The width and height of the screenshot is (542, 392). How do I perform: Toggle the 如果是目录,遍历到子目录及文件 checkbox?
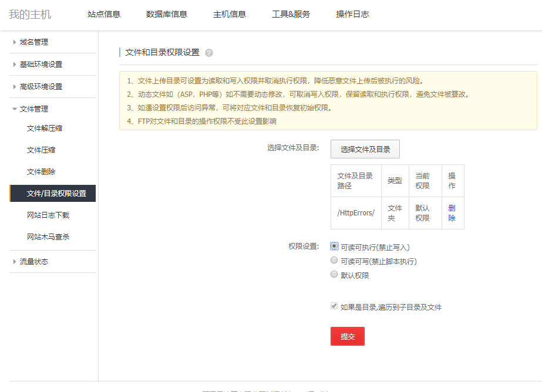[335, 306]
